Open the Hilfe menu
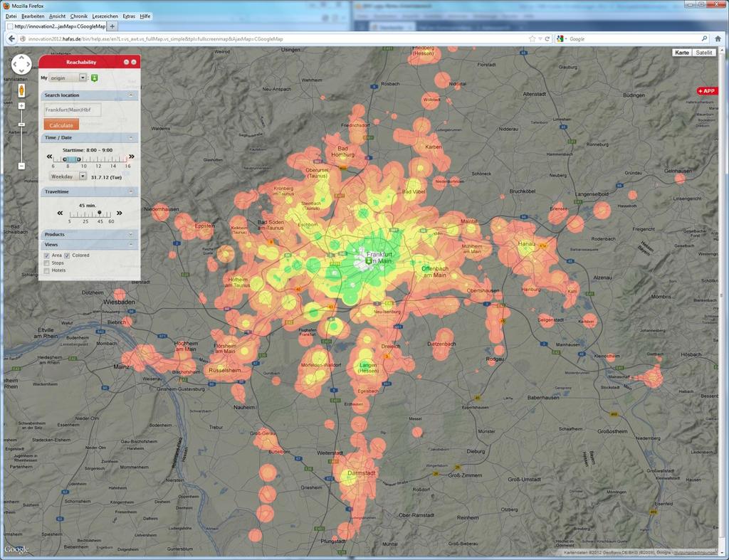729x560 pixels. [x=145, y=16]
